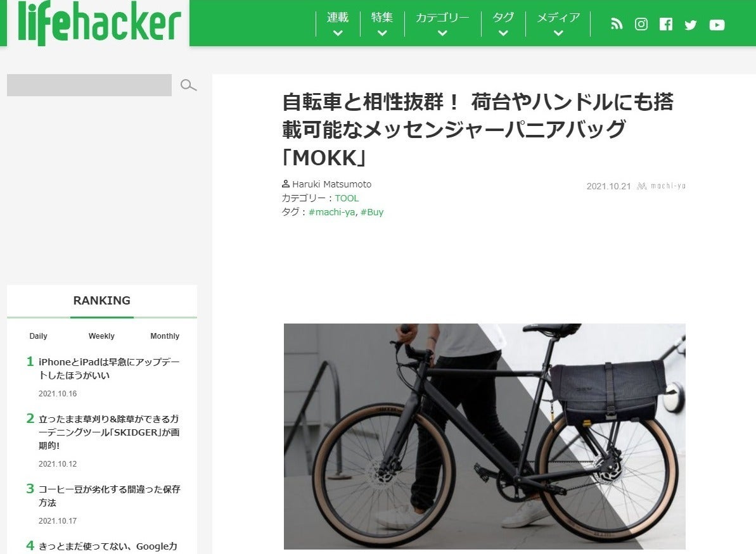Open the Instagram icon in the header
756x554 pixels.
(x=641, y=24)
